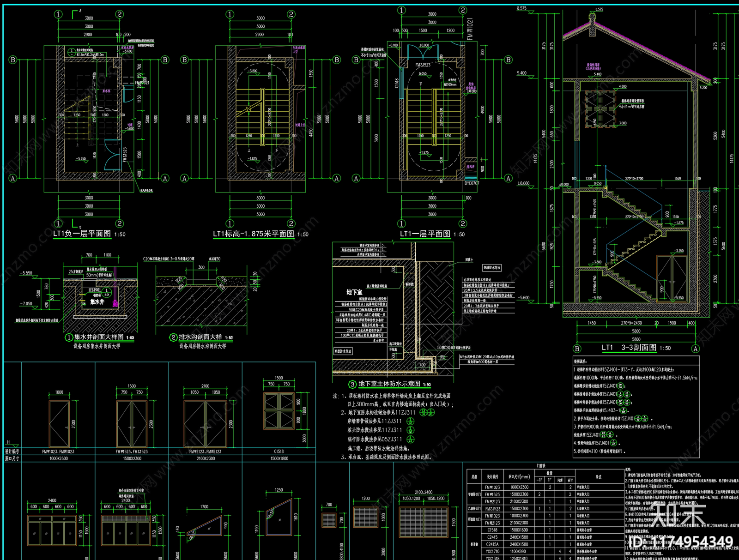Select the note '桩头防水做法参见11ZJ311'
Viewport: 739px width, 560px height.
[375, 430]
